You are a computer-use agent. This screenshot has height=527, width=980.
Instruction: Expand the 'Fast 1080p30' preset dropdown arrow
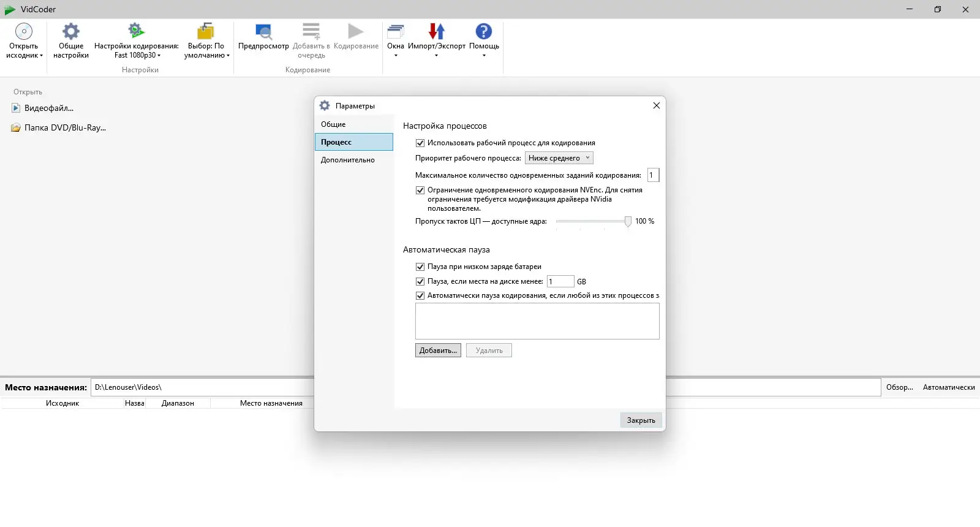coord(159,56)
